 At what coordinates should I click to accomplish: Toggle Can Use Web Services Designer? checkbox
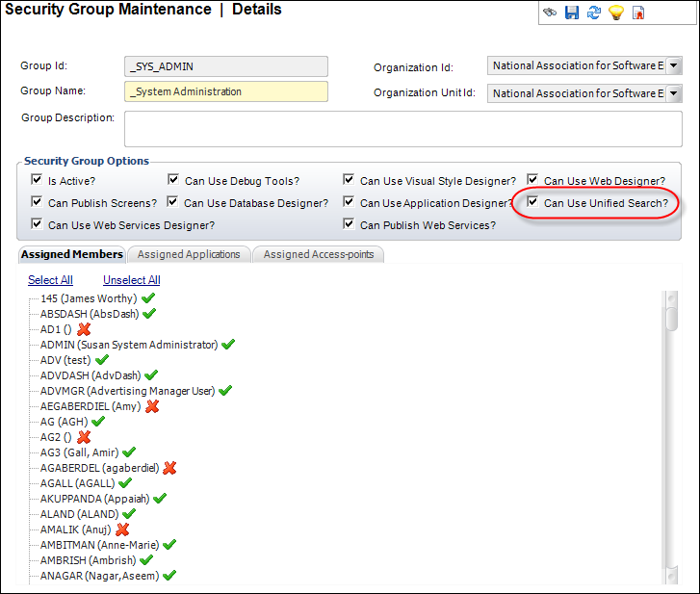click(x=37, y=223)
